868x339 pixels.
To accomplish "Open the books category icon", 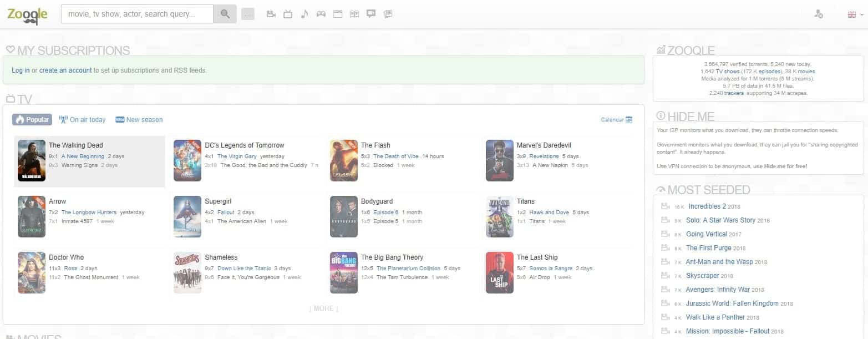I will 354,14.
